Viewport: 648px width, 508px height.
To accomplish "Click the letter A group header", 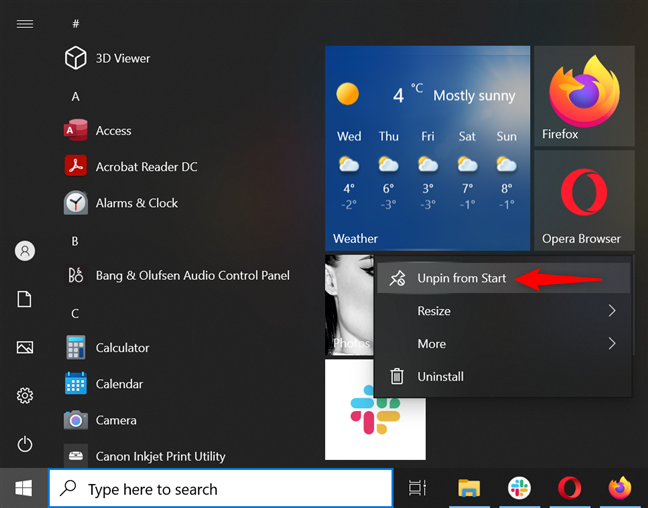I will click(75, 96).
